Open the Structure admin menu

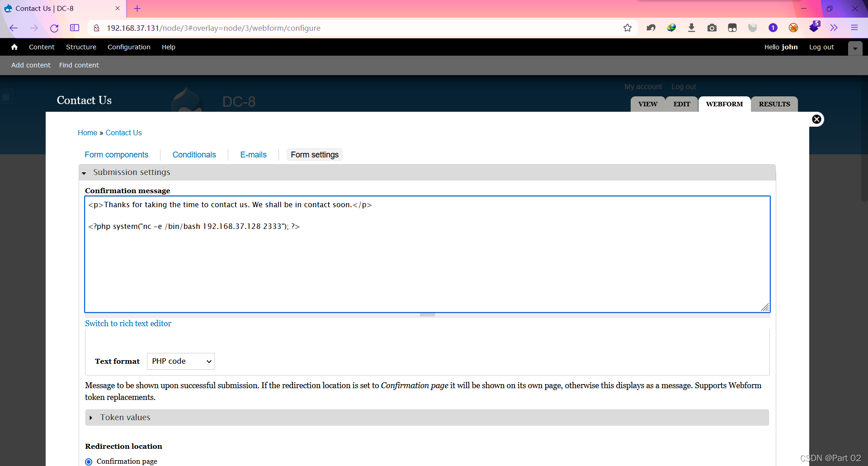(x=81, y=47)
